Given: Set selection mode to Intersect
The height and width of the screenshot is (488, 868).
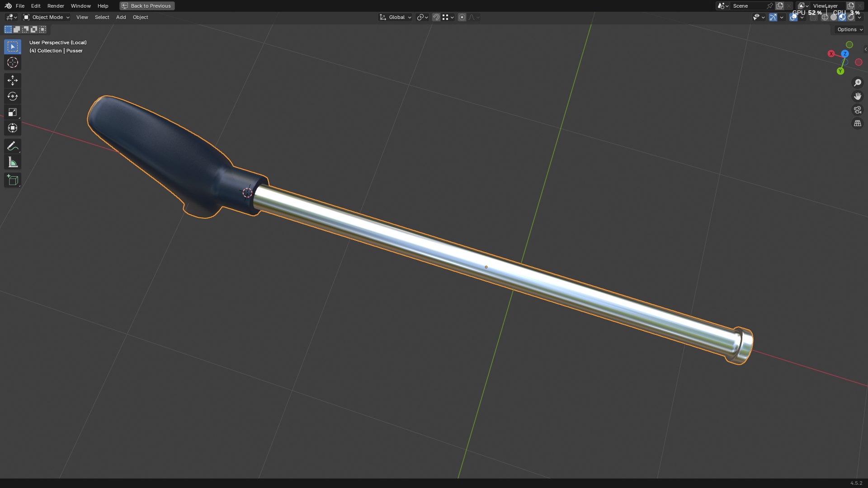Looking at the screenshot, I should [42, 29].
